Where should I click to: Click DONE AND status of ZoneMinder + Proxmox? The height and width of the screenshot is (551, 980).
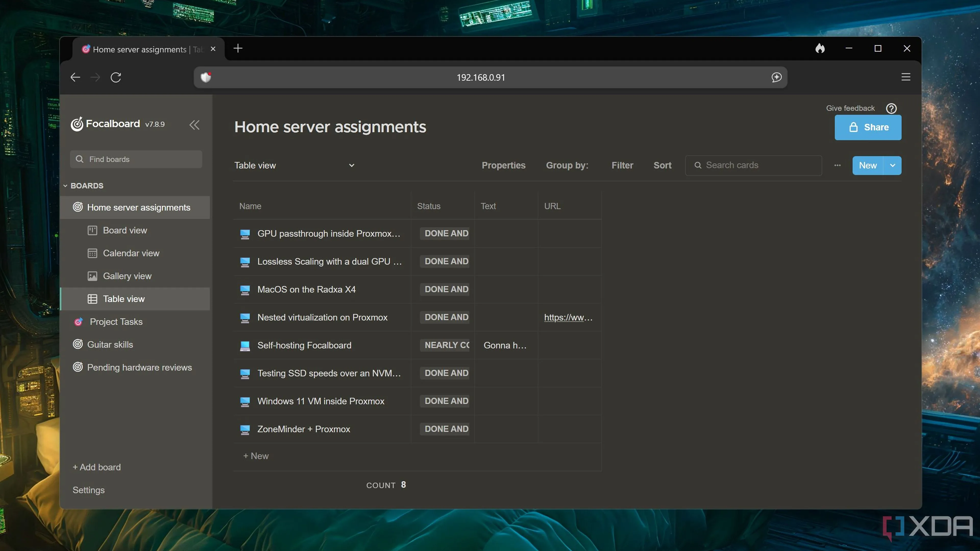[x=444, y=429]
